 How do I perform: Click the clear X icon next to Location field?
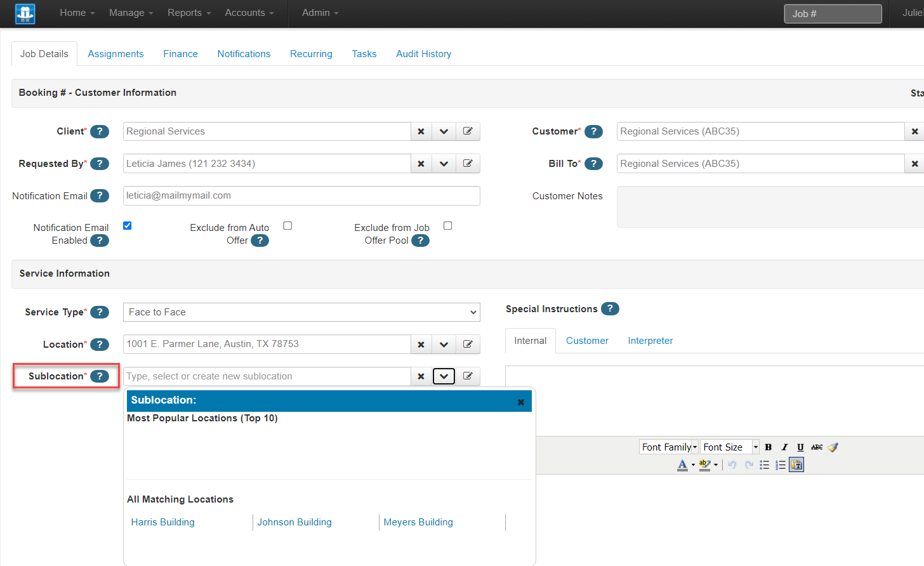click(421, 344)
